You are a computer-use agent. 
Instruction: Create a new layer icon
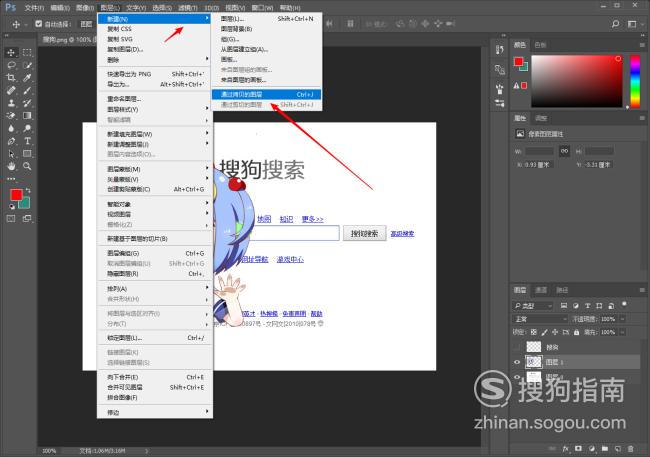(618, 449)
